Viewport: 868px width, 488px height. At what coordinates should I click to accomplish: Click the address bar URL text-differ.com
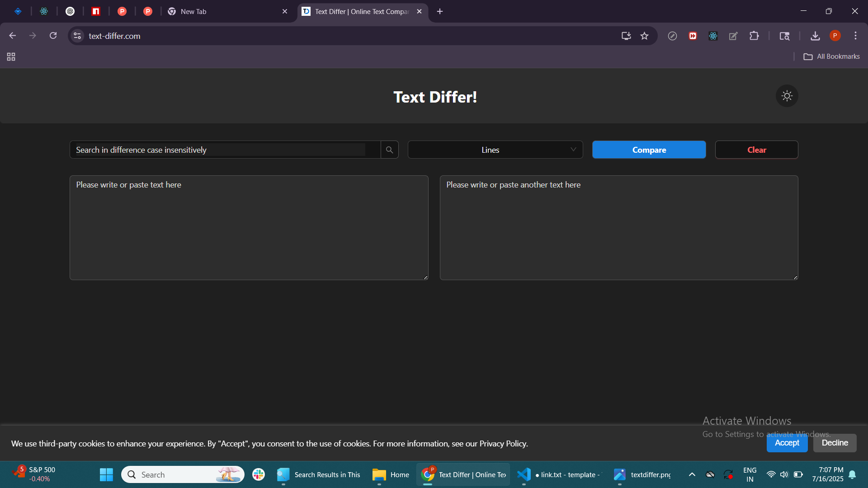click(114, 36)
